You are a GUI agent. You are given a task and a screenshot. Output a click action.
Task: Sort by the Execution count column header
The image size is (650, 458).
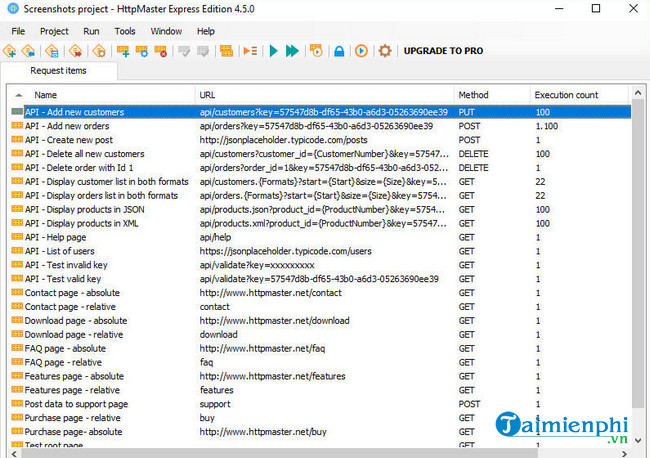click(x=566, y=95)
